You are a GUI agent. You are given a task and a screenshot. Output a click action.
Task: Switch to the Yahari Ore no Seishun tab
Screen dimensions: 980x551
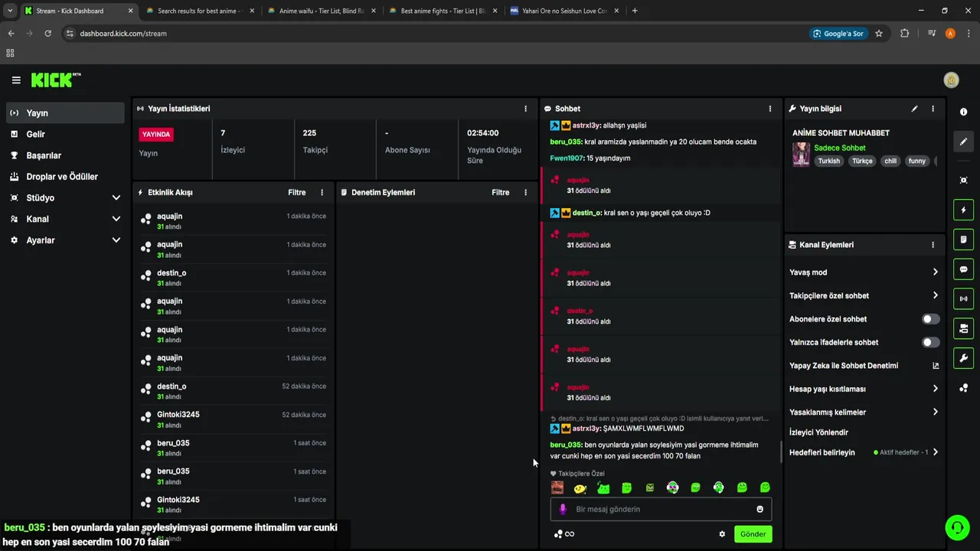(x=564, y=11)
